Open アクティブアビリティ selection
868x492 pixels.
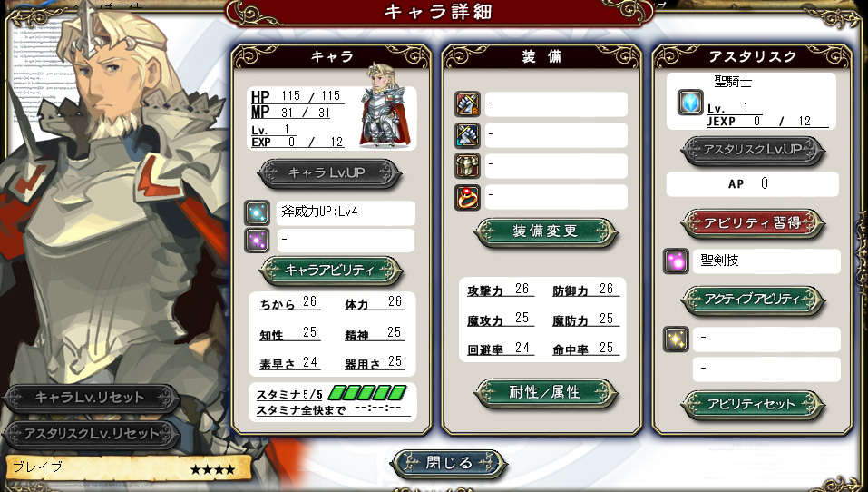click(x=753, y=300)
